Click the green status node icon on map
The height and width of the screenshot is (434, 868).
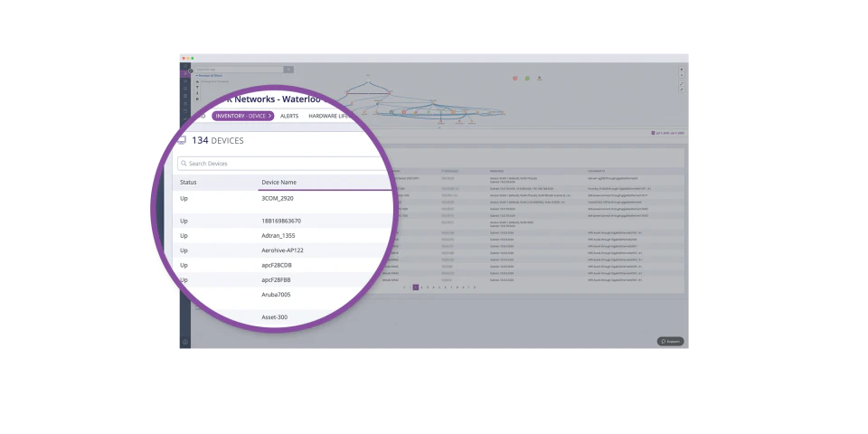(527, 79)
